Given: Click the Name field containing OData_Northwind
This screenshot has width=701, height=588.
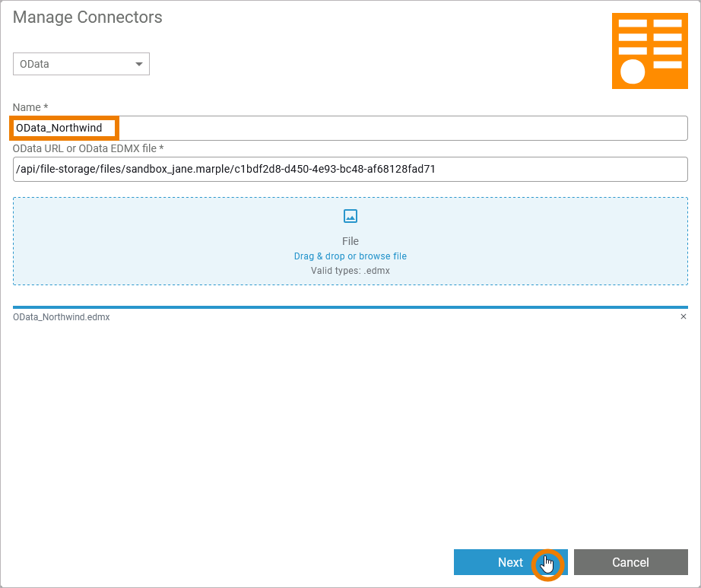Looking at the screenshot, I should 59,128.
